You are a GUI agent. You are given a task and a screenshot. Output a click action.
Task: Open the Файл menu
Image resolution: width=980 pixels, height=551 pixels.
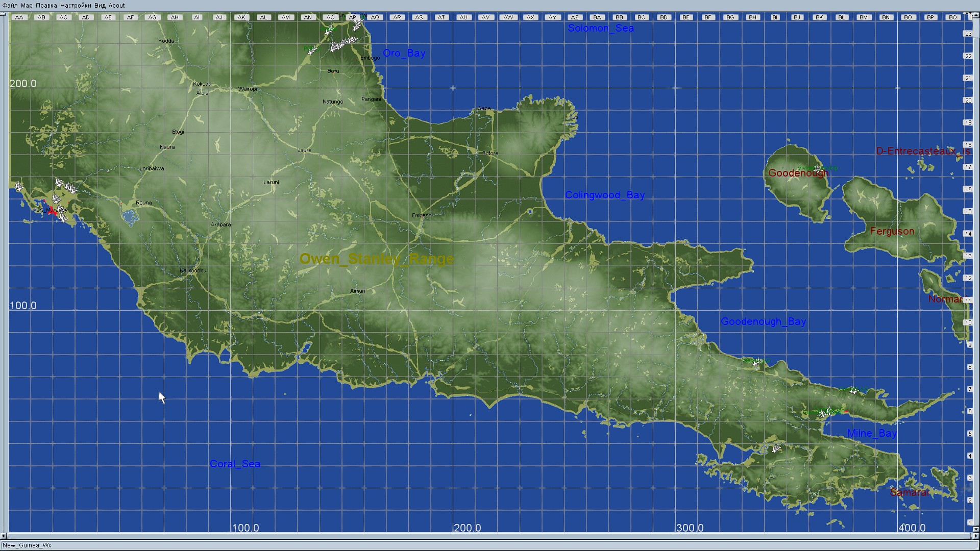coord(10,6)
